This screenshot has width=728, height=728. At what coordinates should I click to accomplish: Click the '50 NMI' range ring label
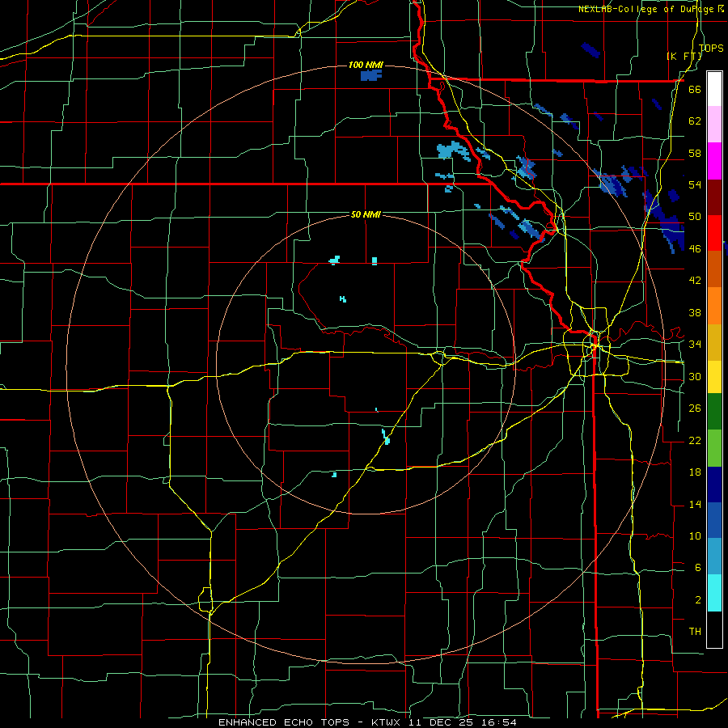366,214
